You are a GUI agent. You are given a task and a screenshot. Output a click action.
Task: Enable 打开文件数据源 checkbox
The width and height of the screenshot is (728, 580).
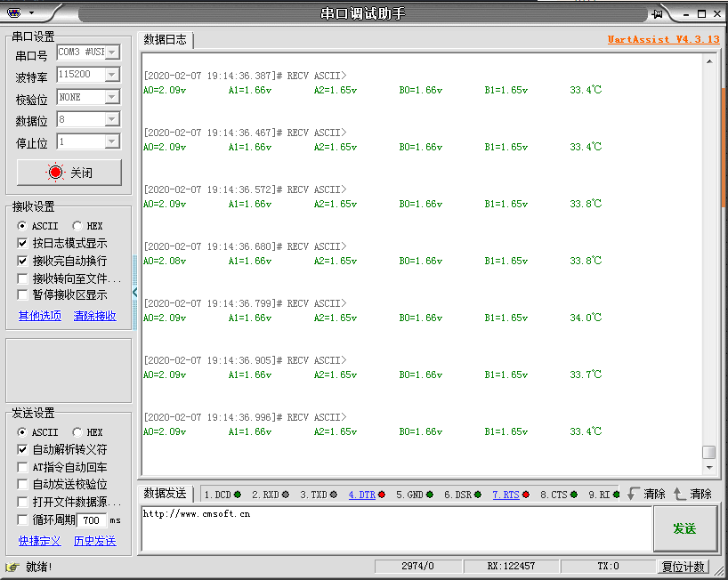pyautogui.click(x=22, y=502)
